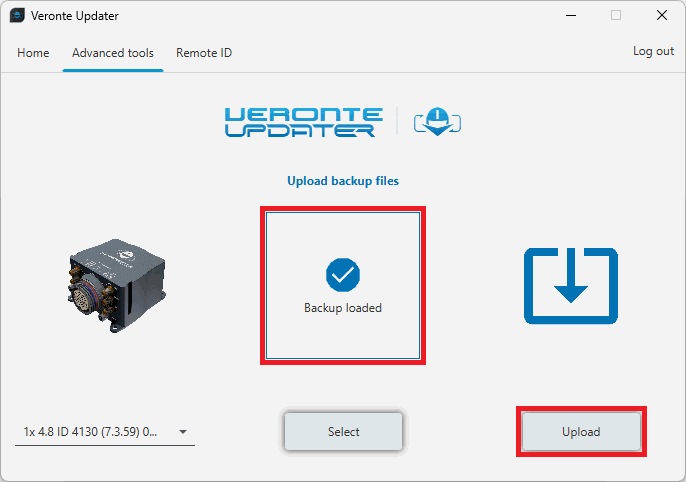Click the 'Upload backup files' heading
The image size is (686, 482).
pyautogui.click(x=343, y=181)
